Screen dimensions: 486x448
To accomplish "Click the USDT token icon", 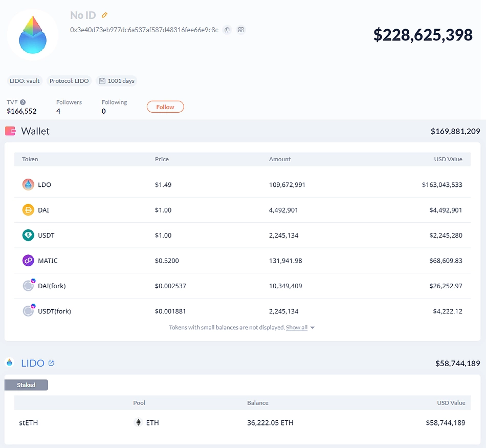I will pos(28,235).
